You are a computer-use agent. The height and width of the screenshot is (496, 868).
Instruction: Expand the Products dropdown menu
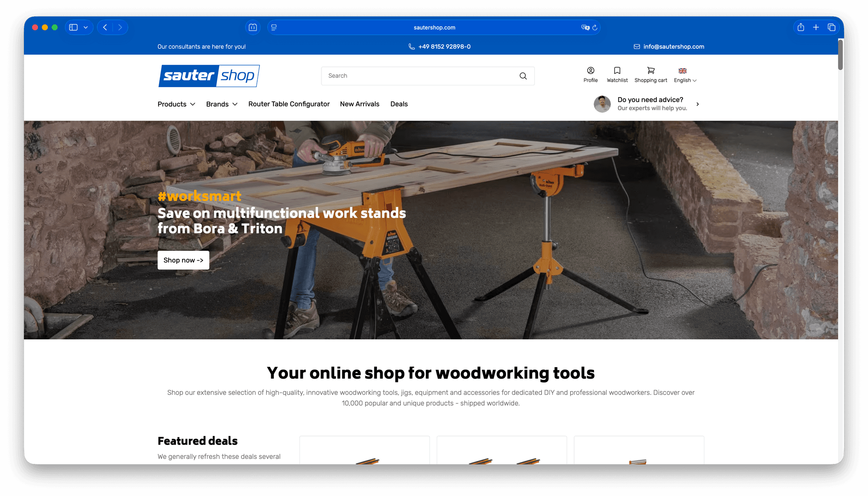(x=176, y=104)
